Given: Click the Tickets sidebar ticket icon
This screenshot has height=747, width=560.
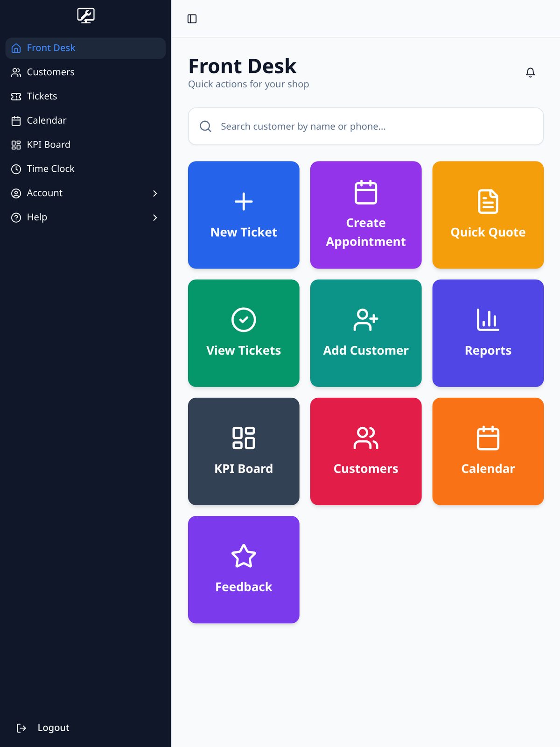Looking at the screenshot, I should point(16,97).
